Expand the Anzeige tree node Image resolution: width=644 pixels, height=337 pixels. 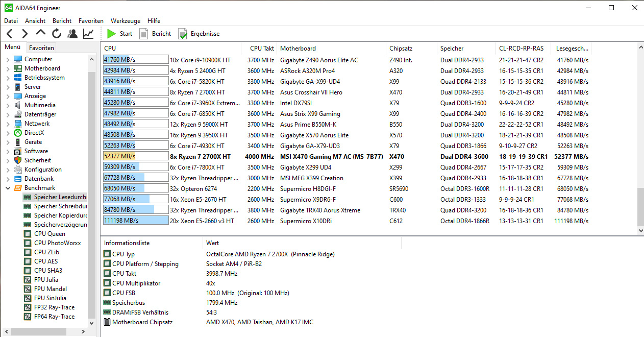8,96
